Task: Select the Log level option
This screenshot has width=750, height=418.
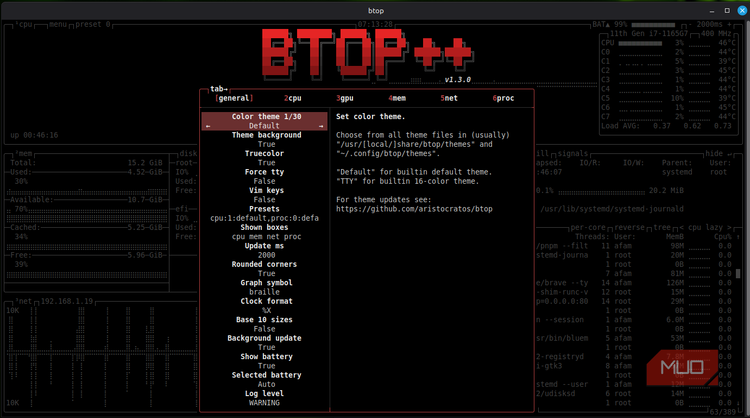Action: tap(264, 393)
